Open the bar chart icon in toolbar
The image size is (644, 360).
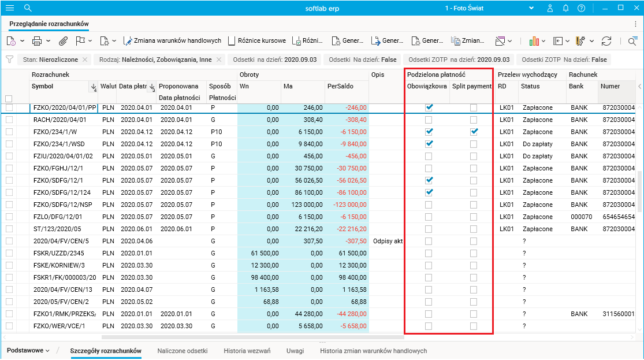[x=534, y=41]
